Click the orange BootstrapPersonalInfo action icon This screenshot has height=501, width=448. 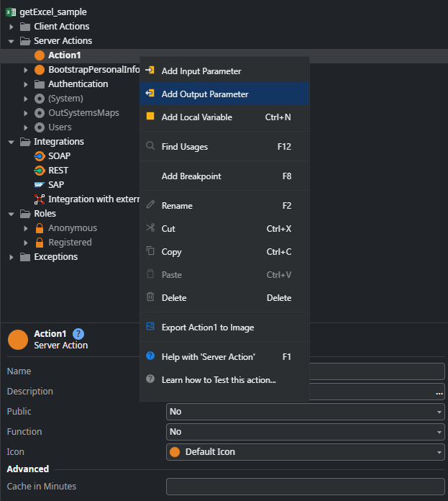(40, 70)
